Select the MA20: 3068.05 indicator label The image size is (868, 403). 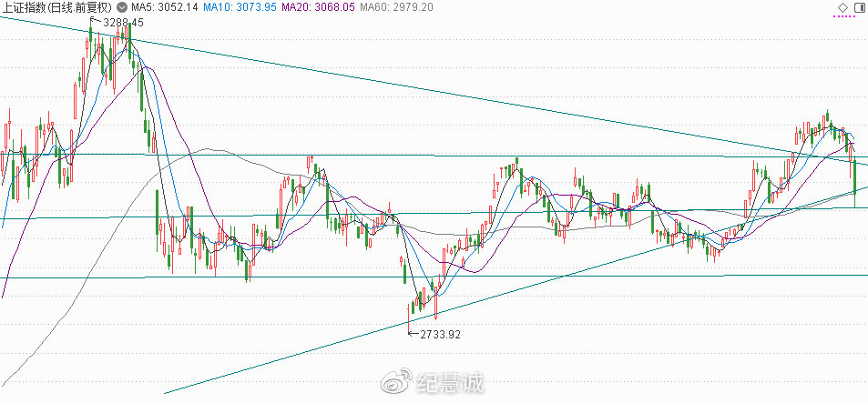pyautogui.click(x=318, y=7)
